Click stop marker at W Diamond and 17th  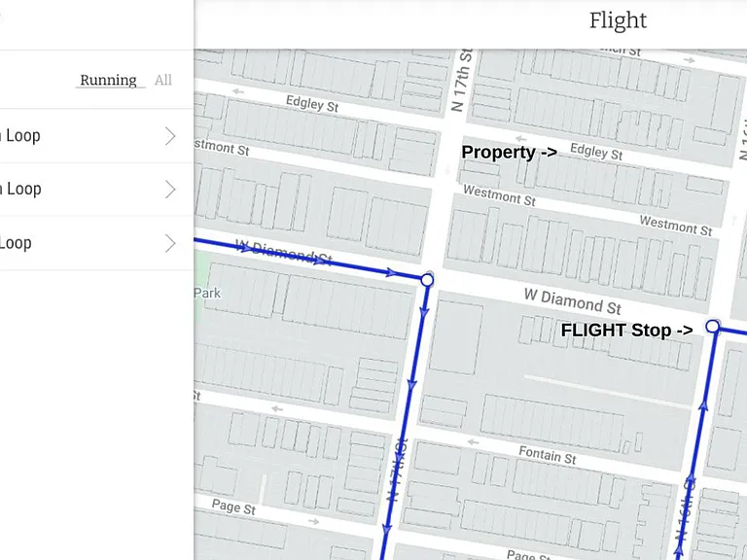[x=427, y=280]
